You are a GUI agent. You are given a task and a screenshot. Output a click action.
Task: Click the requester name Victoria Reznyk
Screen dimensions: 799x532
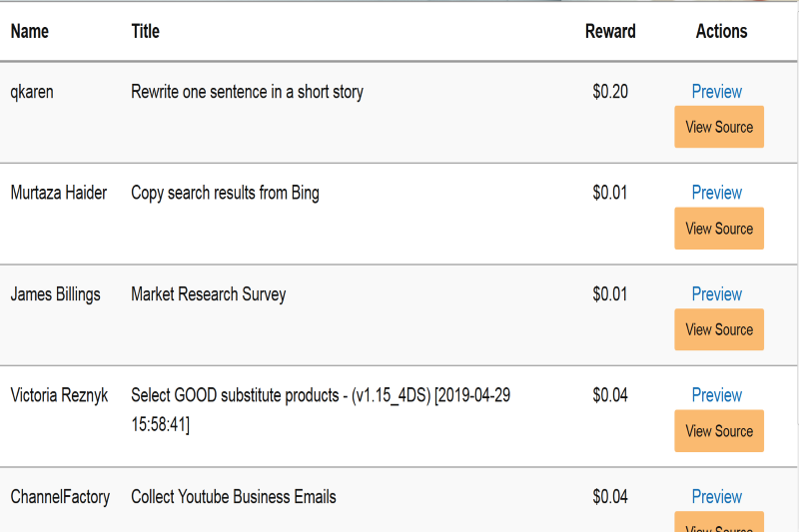[x=59, y=395]
